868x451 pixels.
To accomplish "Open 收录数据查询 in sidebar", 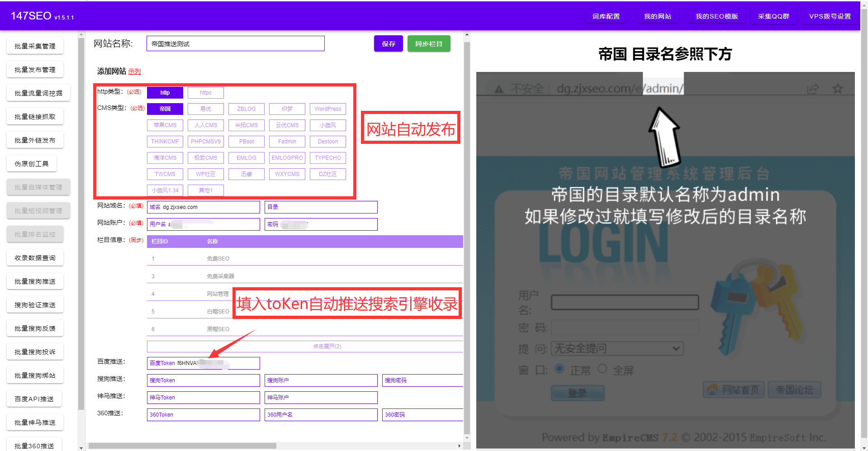I will coord(35,258).
